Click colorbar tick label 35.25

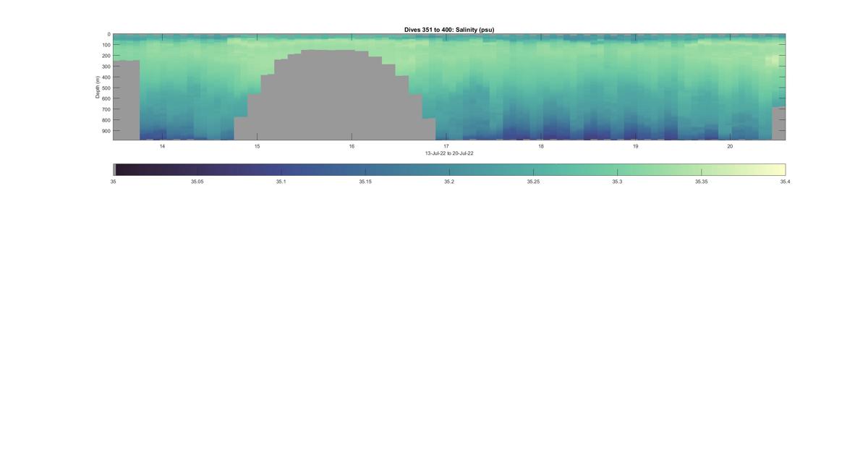coord(533,182)
